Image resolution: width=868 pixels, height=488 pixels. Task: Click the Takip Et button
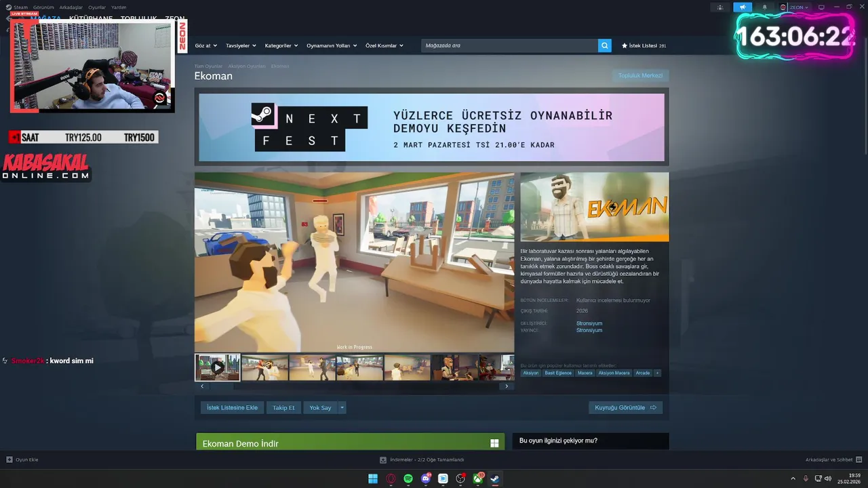pos(283,407)
